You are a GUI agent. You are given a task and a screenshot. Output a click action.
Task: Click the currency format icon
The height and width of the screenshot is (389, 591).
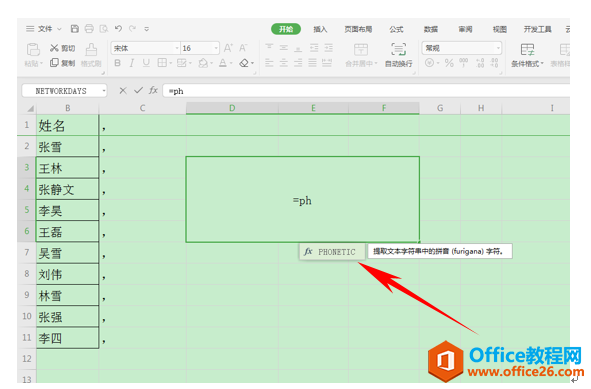pos(429,63)
